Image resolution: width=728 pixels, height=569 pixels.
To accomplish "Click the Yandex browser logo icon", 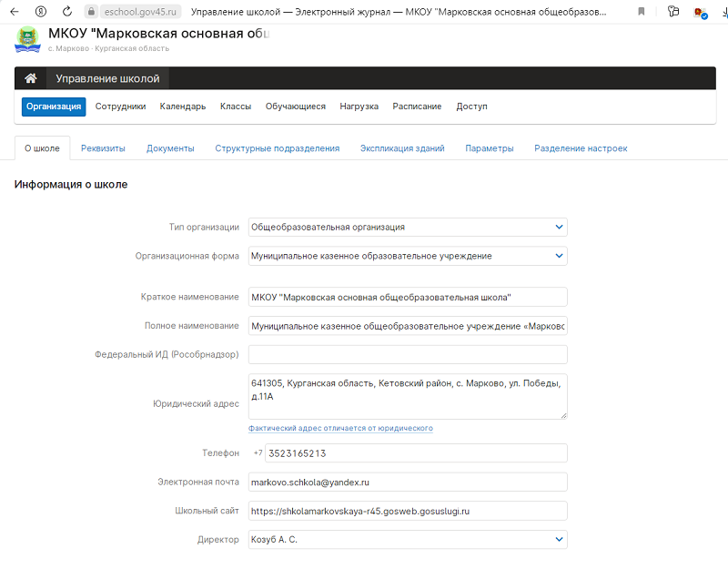I will tap(41, 12).
